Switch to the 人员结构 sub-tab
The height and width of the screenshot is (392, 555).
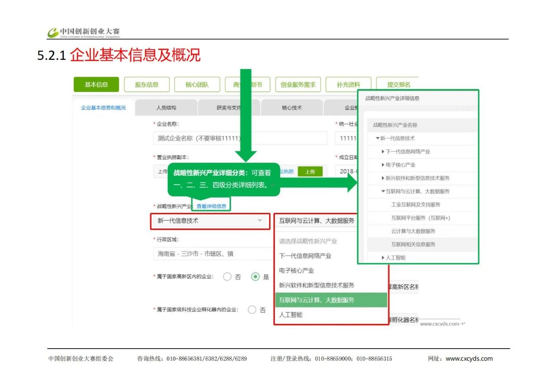[x=166, y=108]
